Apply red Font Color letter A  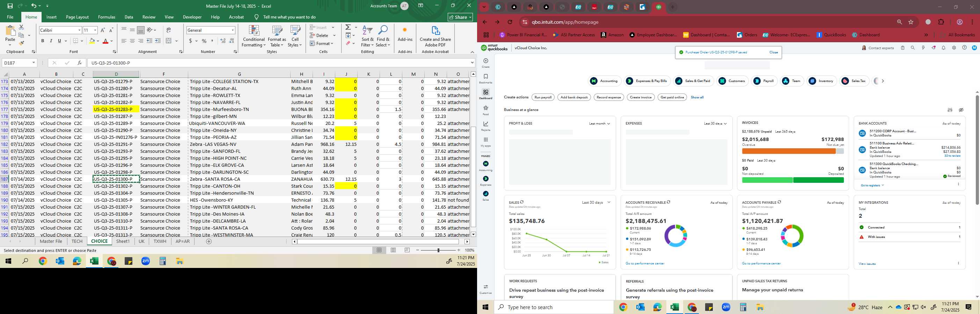tap(106, 41)
